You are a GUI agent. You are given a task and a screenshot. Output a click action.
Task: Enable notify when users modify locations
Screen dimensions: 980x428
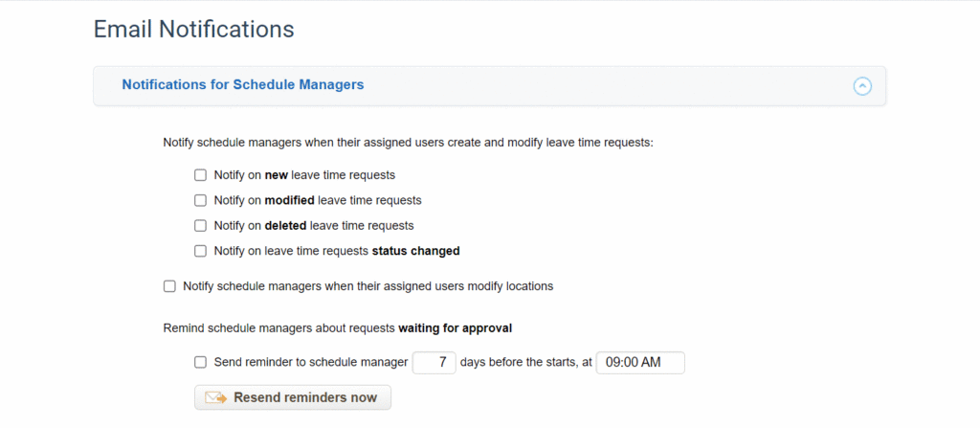[x=169, y=286]
